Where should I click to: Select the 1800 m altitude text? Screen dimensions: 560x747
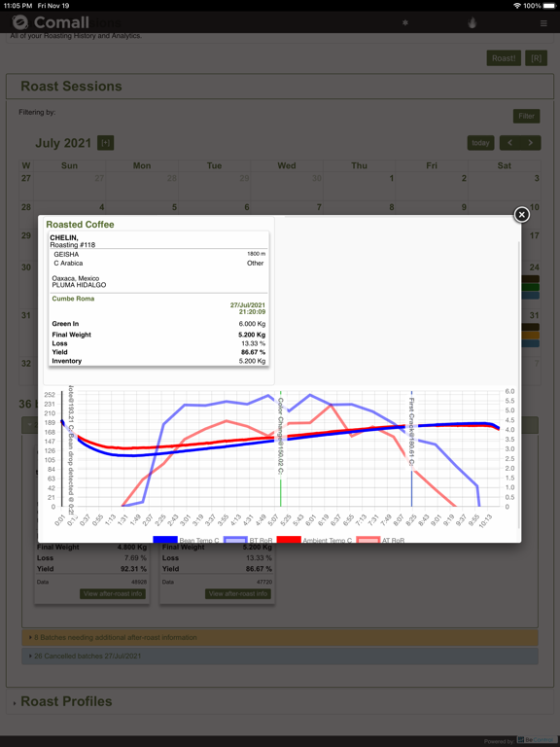coord(257,255)
